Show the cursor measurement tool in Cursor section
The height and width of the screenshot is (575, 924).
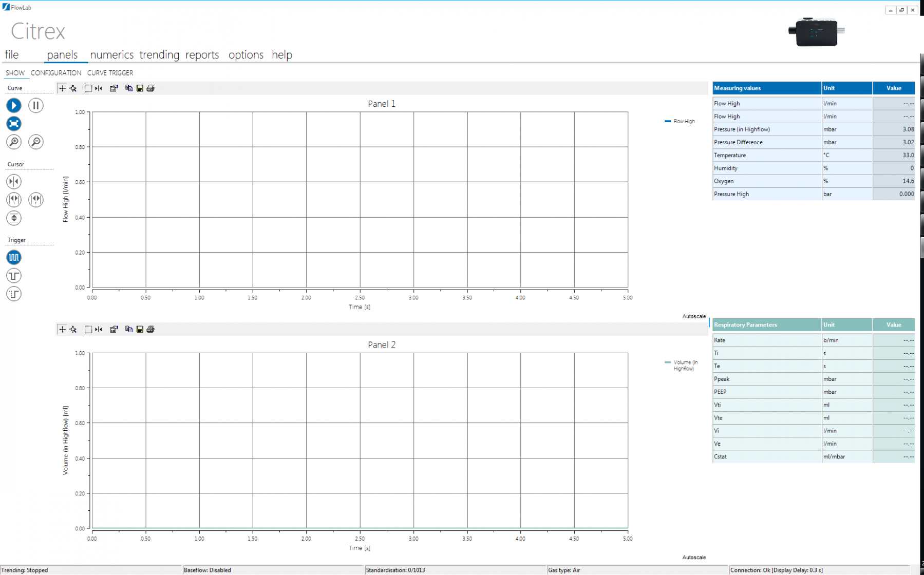click(x=14, y=181)
